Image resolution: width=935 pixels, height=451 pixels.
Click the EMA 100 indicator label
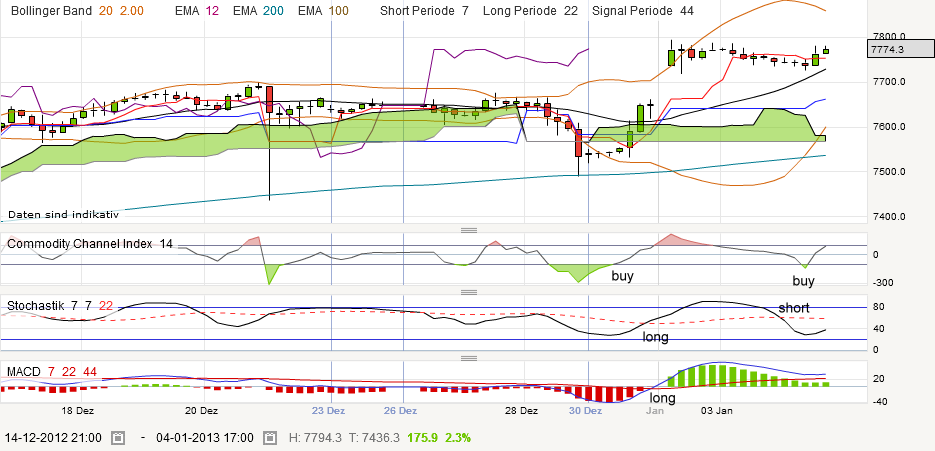pyautogui.click(x=323, y=11)
